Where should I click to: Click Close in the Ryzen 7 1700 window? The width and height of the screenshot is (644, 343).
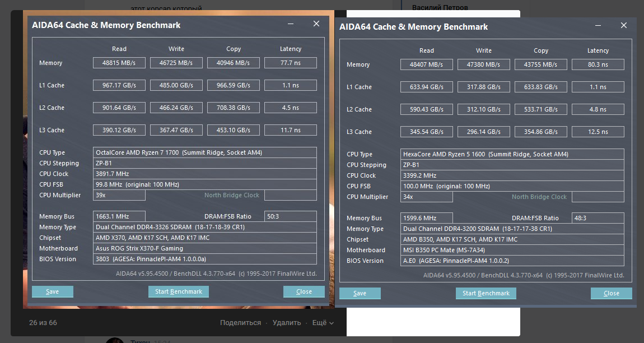[x=304, y=291]
